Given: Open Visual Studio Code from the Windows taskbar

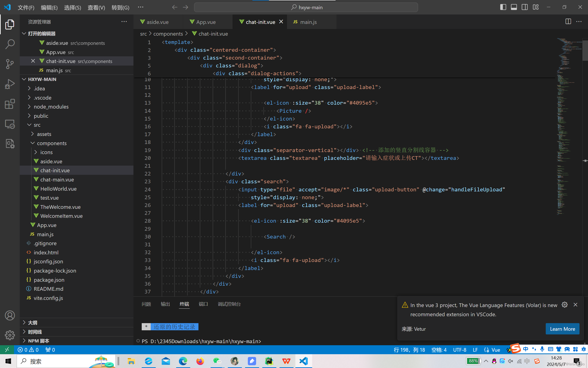Looking at the screenshot, I should (x=303, y=361).
